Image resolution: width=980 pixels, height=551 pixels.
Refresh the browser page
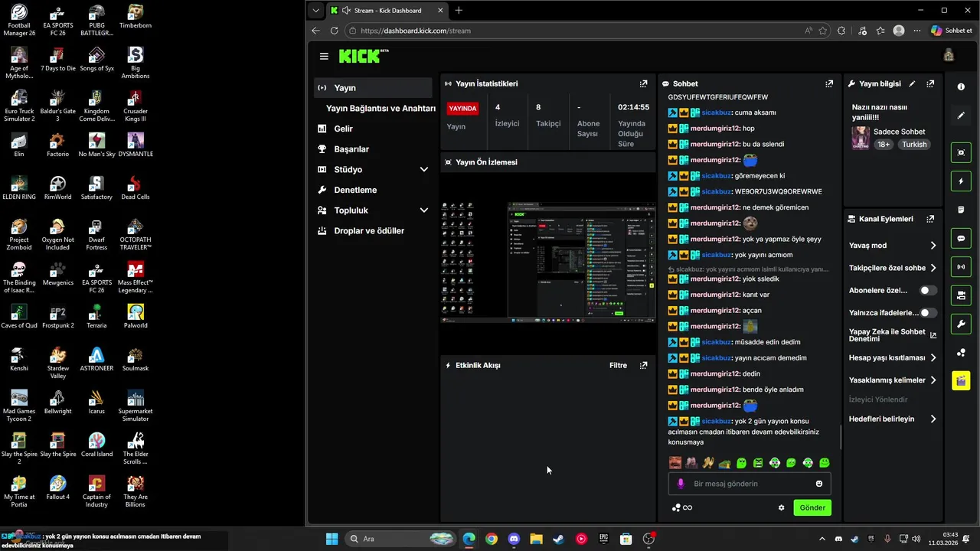pyautogui.click(x=334, y=31)
